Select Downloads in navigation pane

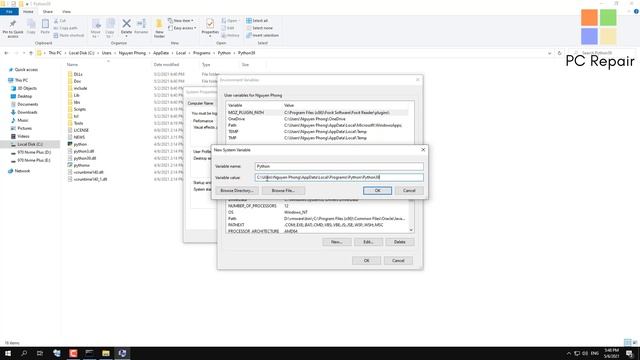click(x=27, y=112)
